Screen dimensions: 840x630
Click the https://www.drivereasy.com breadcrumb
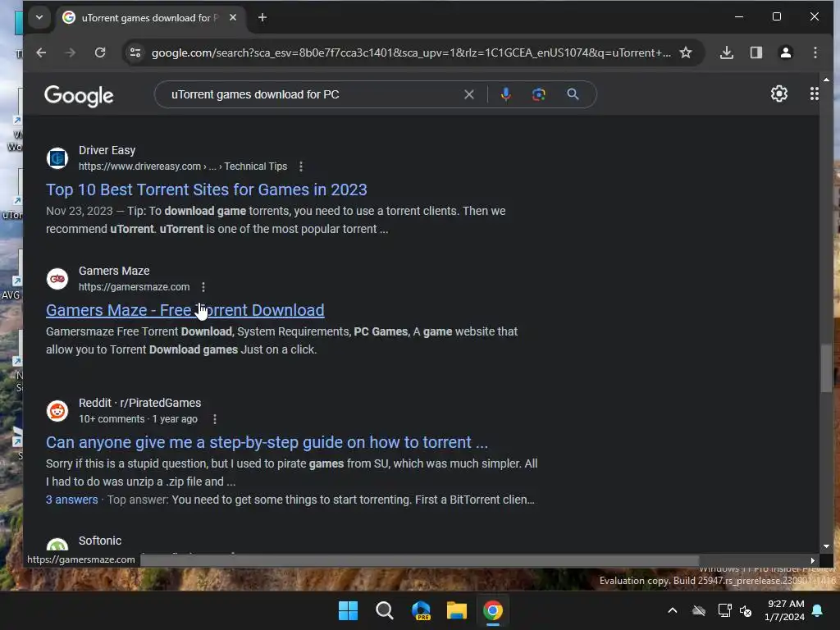coord(139,167)
